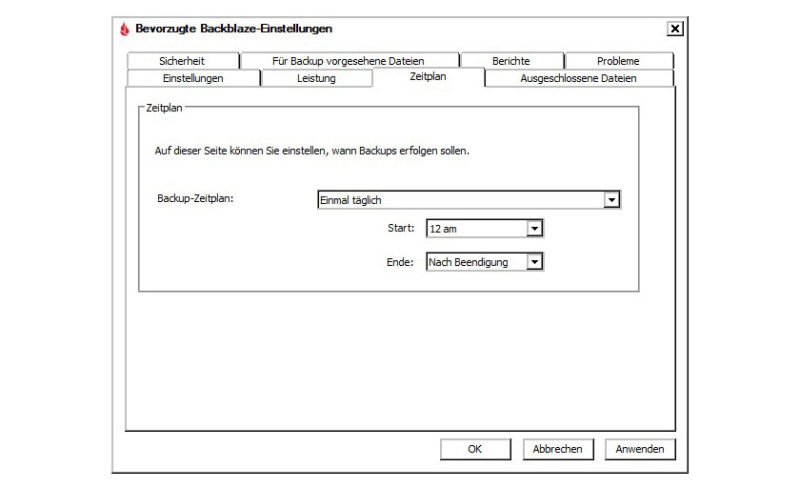Click the Zeitplan group box title
This screenshot has width=800, height=488.
coord(164,108)
